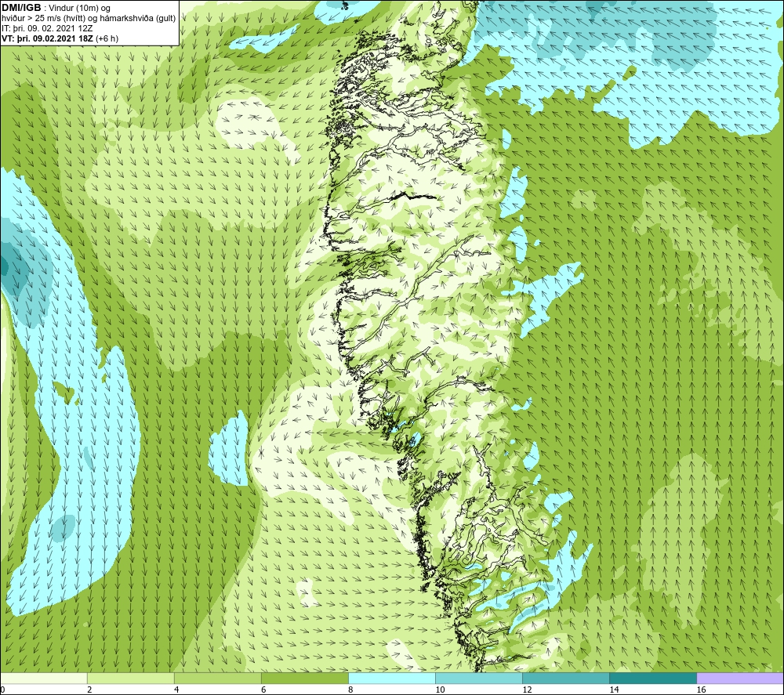784x695 pixels.
Task: Click the legend label '12'
Action: pyautogui.click(x=527, y=690)
